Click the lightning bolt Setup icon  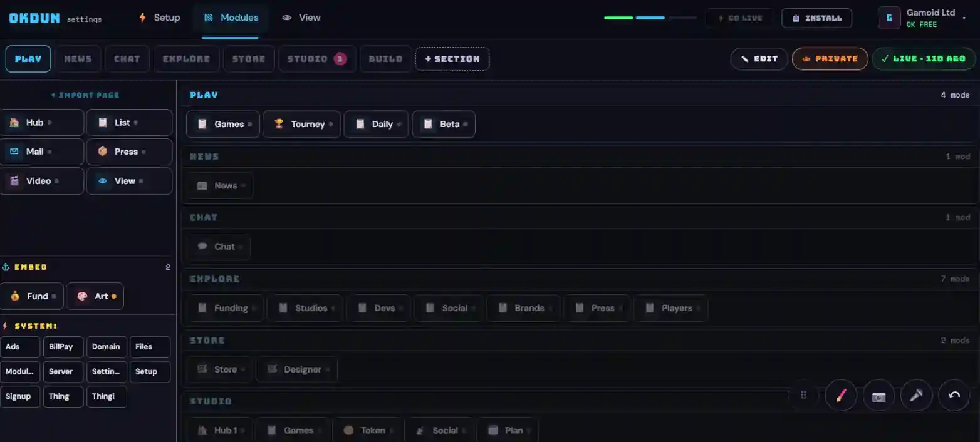pos(143,18)
